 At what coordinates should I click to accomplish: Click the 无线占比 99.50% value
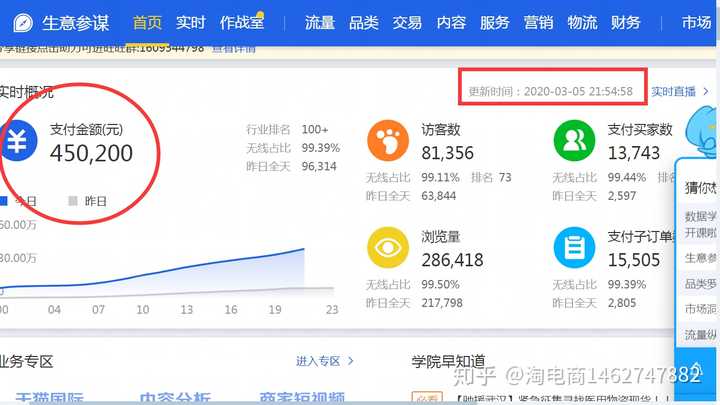(440, 284)
